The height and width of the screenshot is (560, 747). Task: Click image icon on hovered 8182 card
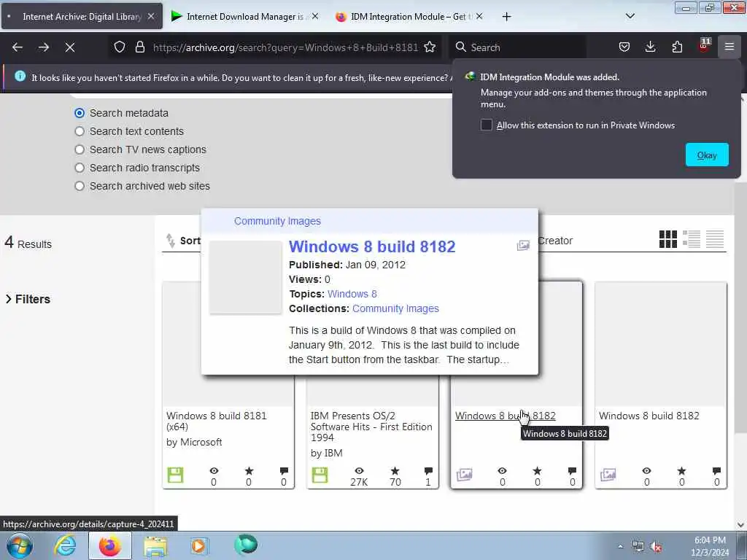pyautogui.click(x=464, y=474)
